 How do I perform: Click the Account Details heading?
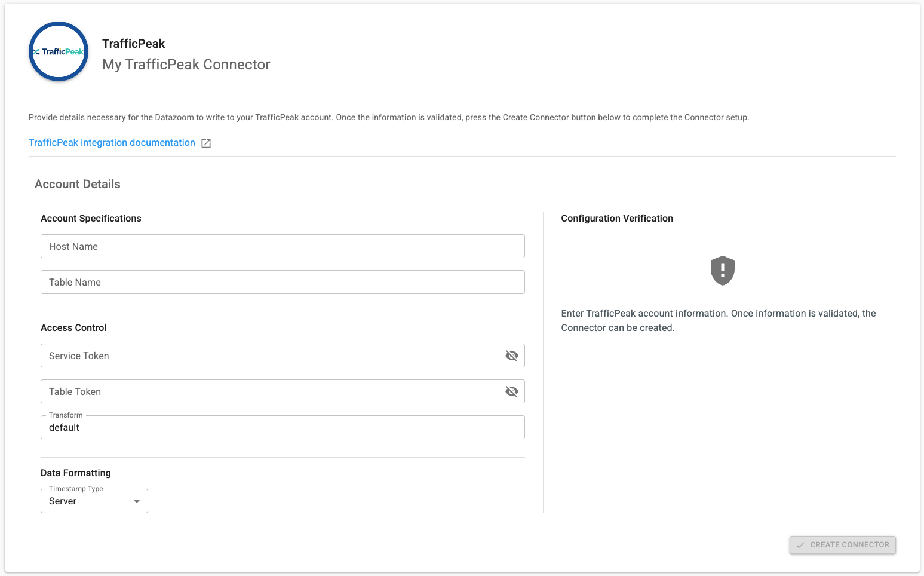pos(78,184)
